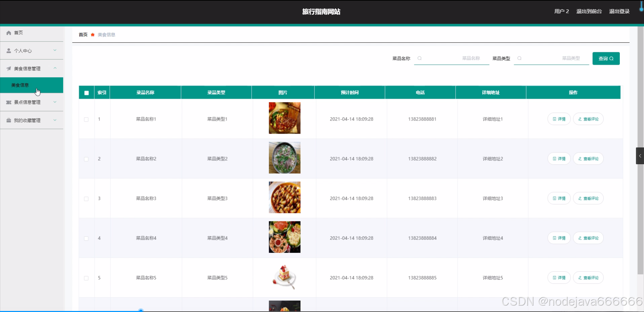Click the 旅行指南网站 site title
Screen dimensions: 644x312
(321, 12)
